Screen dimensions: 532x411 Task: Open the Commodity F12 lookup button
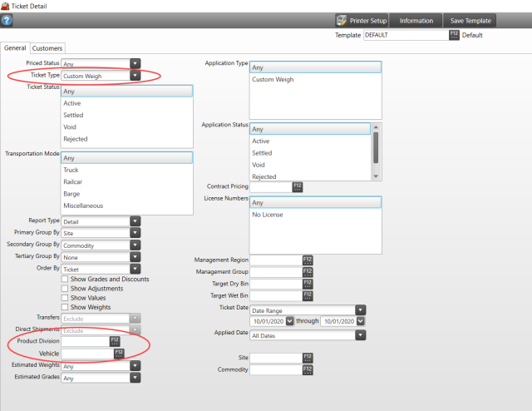tap(308, 369)
